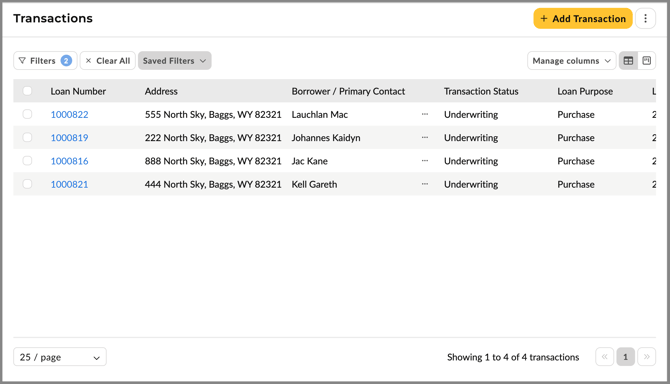Select page 1 in pagination

pyautogui.click(x=625, y=357)
